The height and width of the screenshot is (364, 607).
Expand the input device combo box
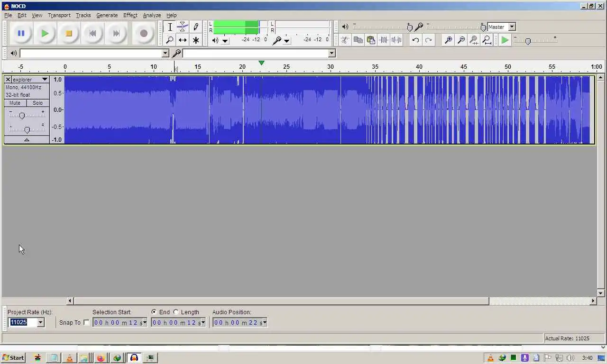(x=332, y=54)
